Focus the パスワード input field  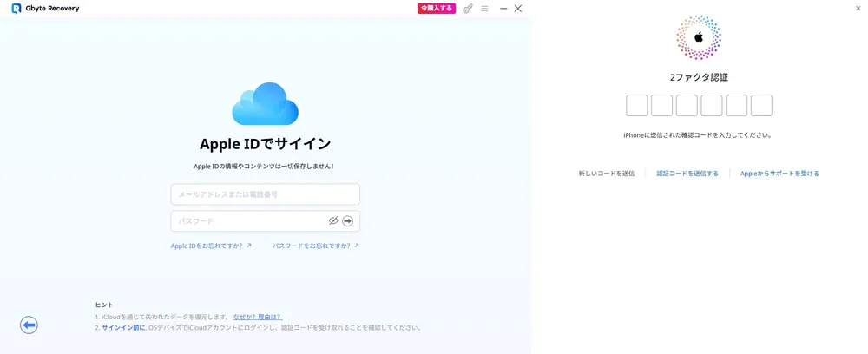[265, 220]
